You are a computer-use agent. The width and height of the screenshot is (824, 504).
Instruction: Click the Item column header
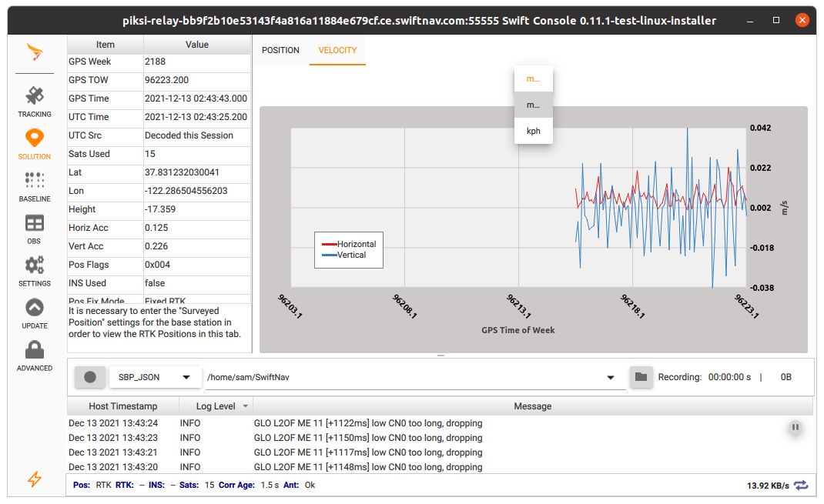105,45
